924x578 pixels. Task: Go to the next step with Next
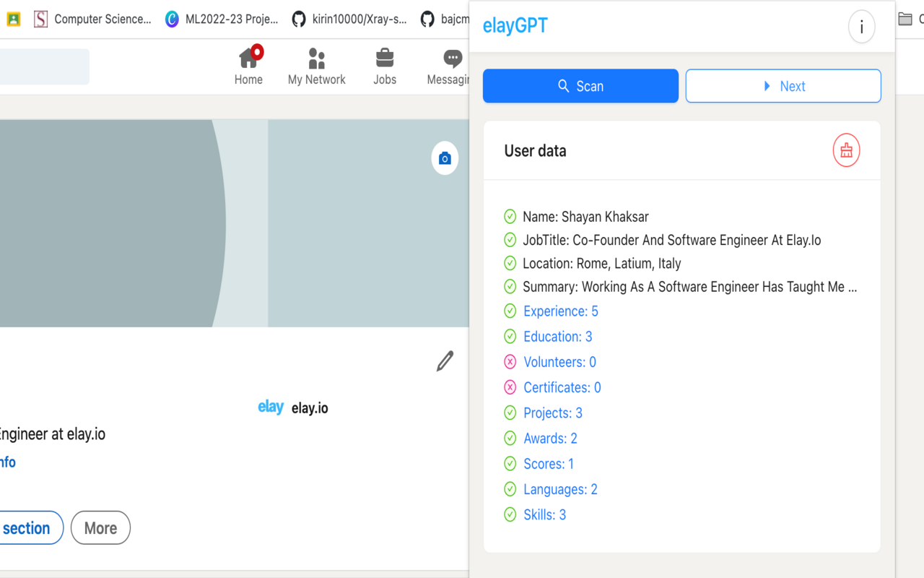[x=783, y=86]
